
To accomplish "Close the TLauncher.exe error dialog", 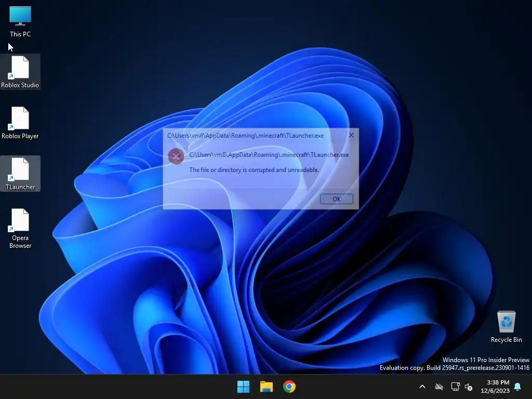I will tap(351, 136).
